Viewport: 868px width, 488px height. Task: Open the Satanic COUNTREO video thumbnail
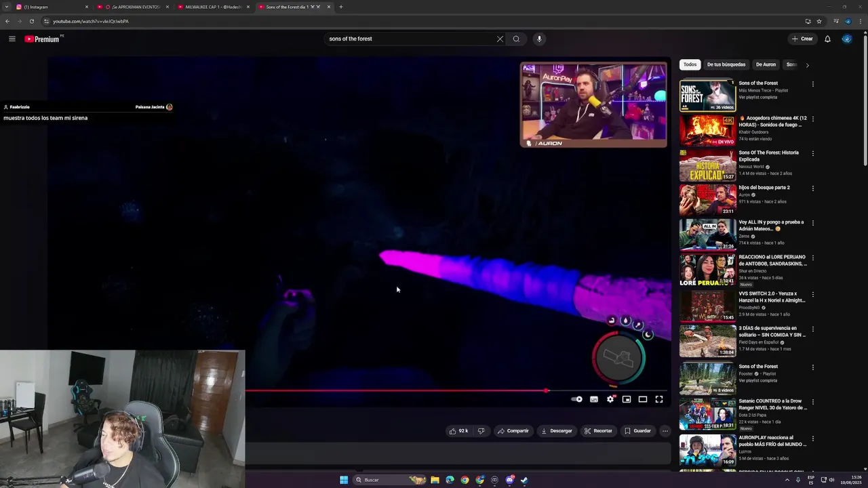pyautogui.click(x=707, y=413)
